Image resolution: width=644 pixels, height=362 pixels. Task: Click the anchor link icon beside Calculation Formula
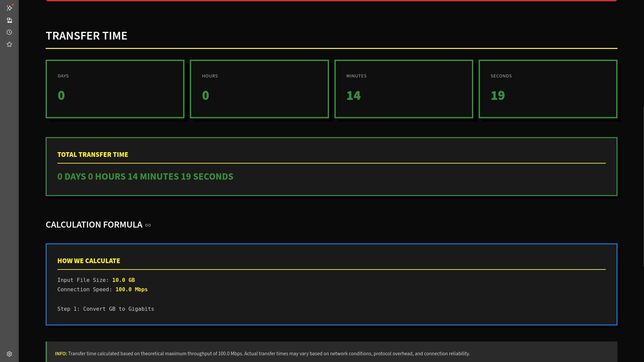(x=148, y=225)
